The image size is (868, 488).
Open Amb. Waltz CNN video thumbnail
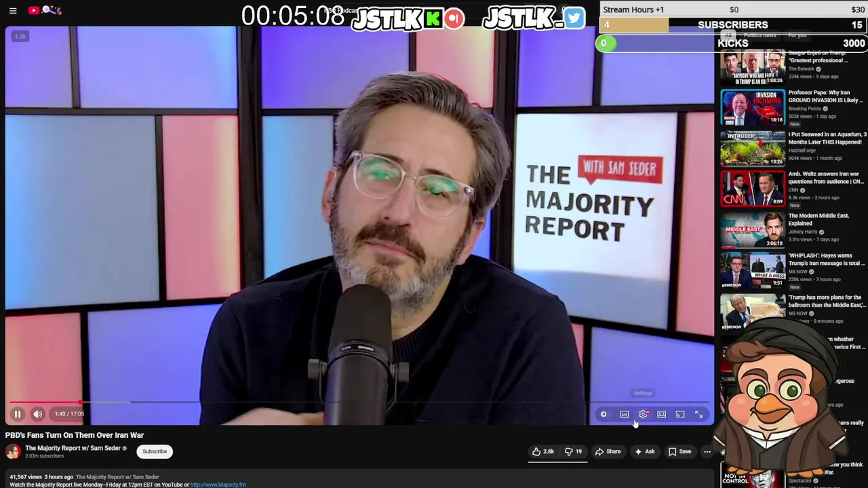click(753, 188)
